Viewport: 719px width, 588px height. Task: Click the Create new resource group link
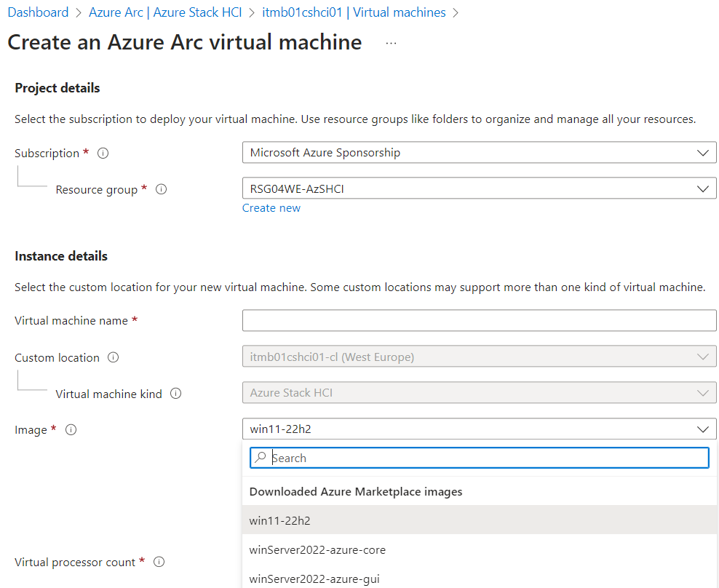point(271,208)
